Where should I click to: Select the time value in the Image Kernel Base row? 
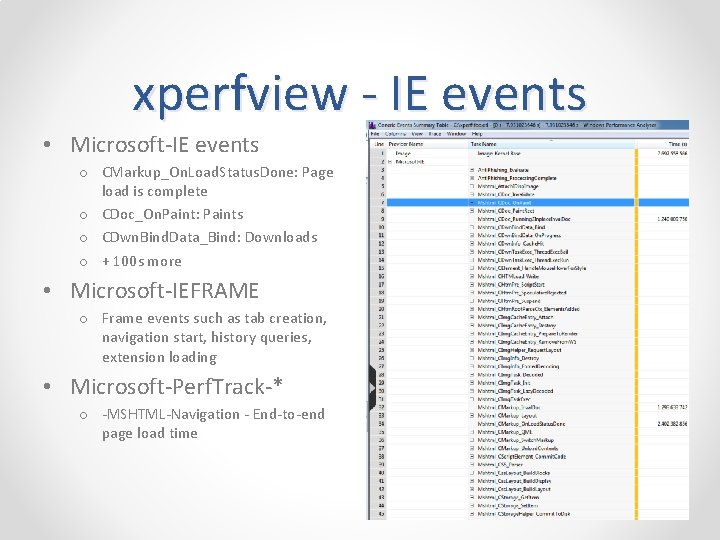click(x=672, y=153)
